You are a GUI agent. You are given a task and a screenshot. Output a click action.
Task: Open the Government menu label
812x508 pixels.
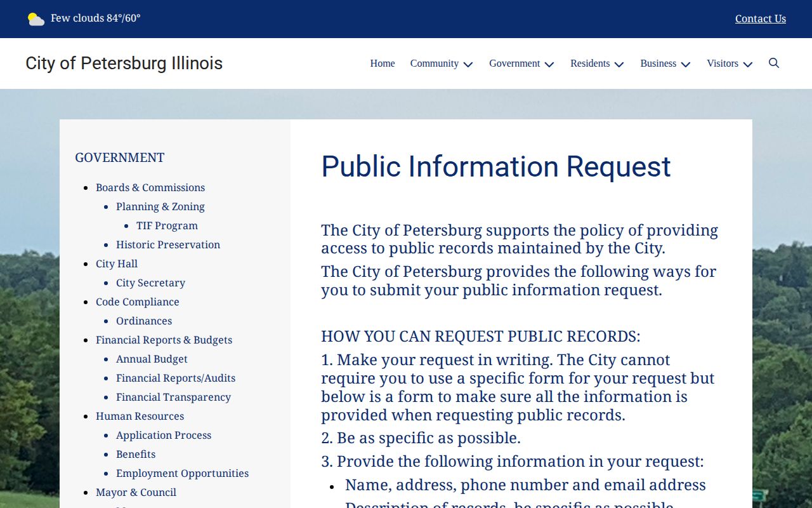pos(514,63)
